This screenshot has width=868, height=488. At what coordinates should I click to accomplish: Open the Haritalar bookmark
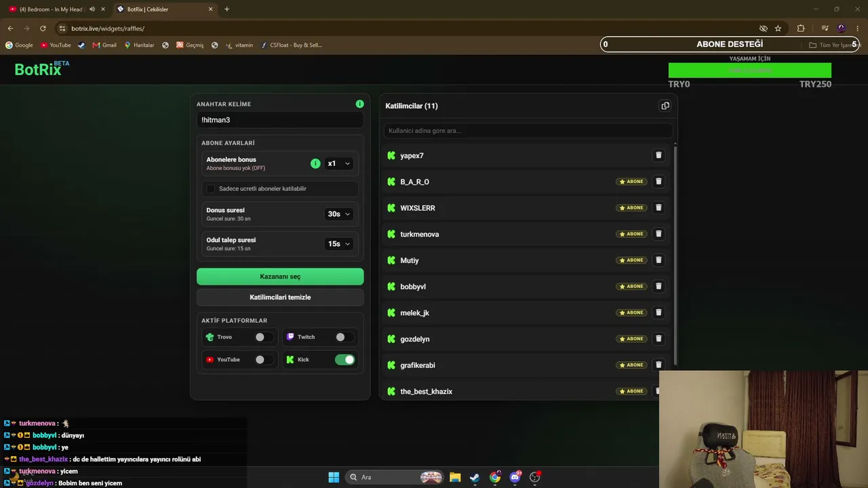coord(139,45)
